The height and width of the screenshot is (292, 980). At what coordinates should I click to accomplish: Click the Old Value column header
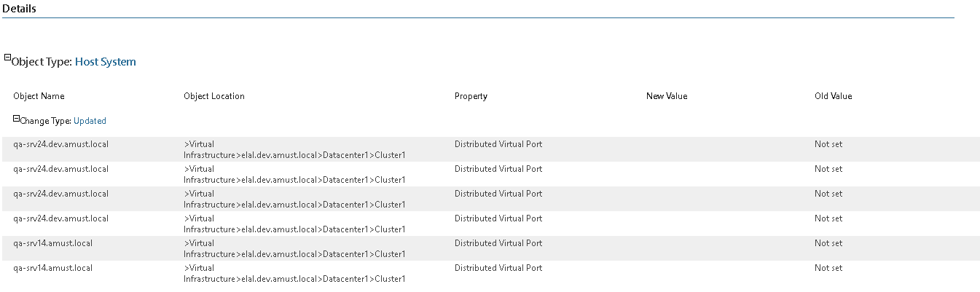tap(833, 96)
